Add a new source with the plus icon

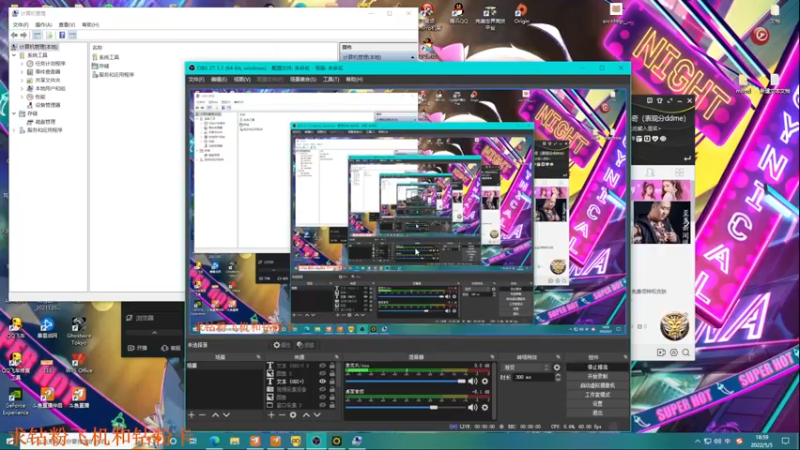click(271, 415)
